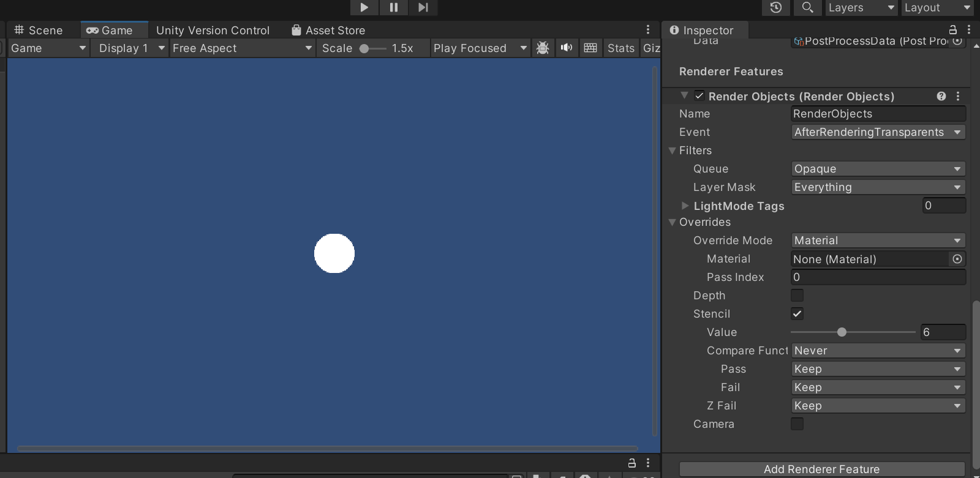Switch to the Scene tab
This screenshot has width=980, height=478.
pos(39,30)
